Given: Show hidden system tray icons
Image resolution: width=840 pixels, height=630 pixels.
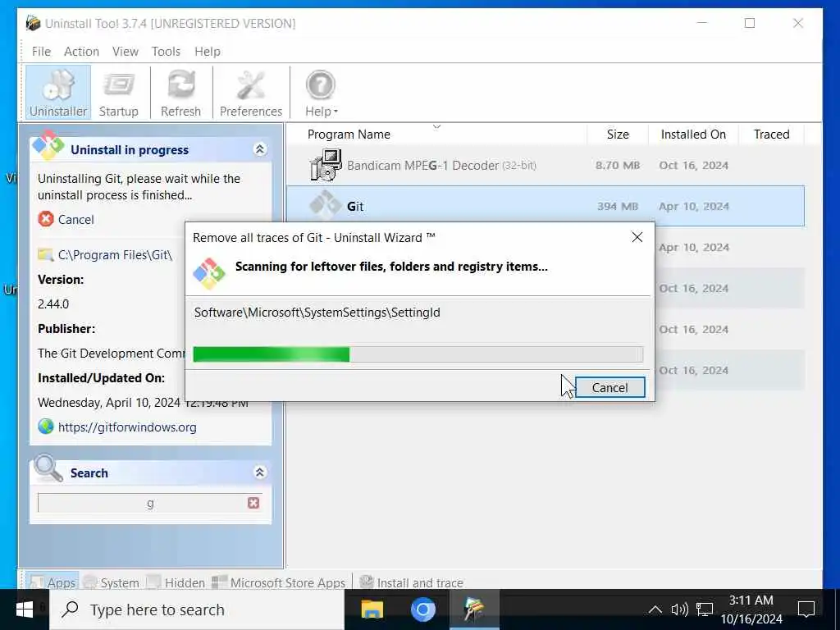Looking at the screenshot, I should coord(655,609).
